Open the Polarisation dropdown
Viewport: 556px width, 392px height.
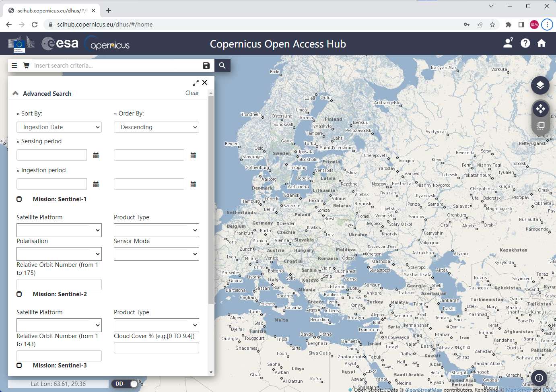(x=59, y=254)
